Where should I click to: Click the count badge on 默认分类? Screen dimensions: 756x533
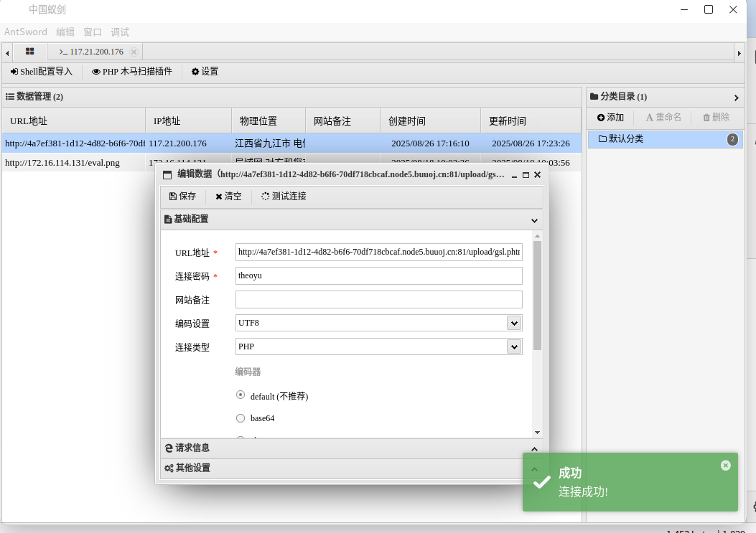click(732, 139)
